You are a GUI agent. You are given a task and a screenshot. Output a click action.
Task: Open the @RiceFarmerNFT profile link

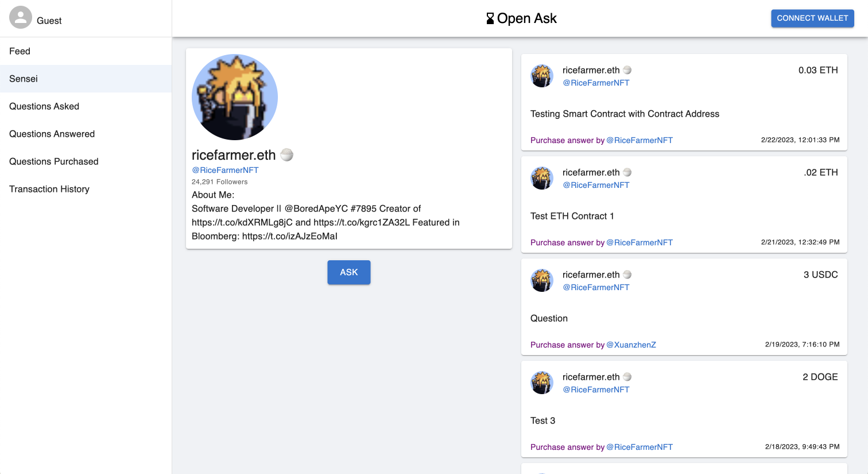[x=225, y=170]
